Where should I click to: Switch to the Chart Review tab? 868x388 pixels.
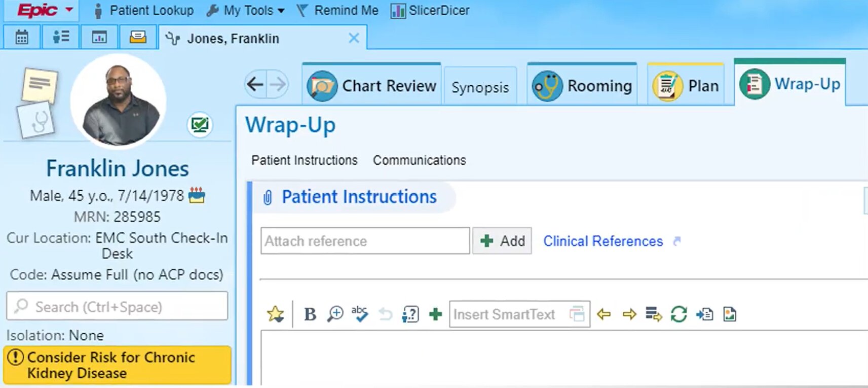tap(372, 86)
